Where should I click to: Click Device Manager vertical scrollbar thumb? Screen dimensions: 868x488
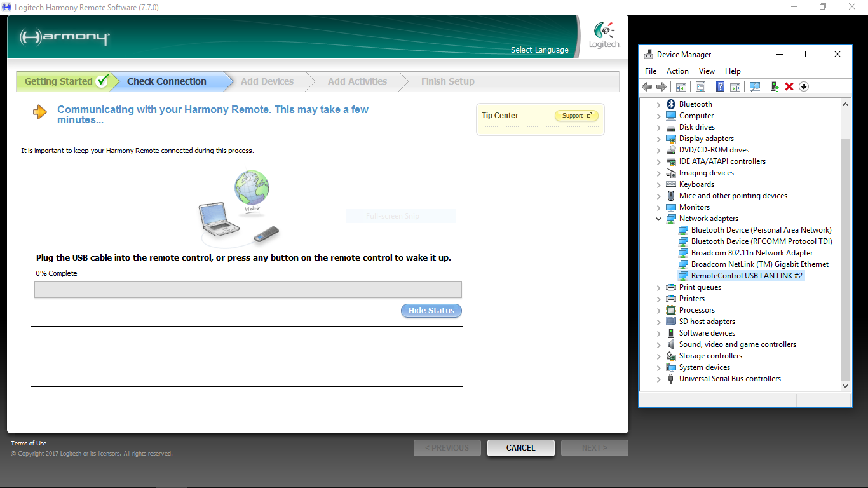tap(845, 259)
